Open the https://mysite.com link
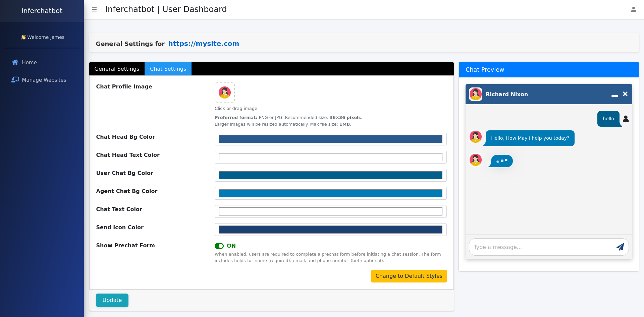The height and width of the screenshot is (317, 644). [204, 44]
